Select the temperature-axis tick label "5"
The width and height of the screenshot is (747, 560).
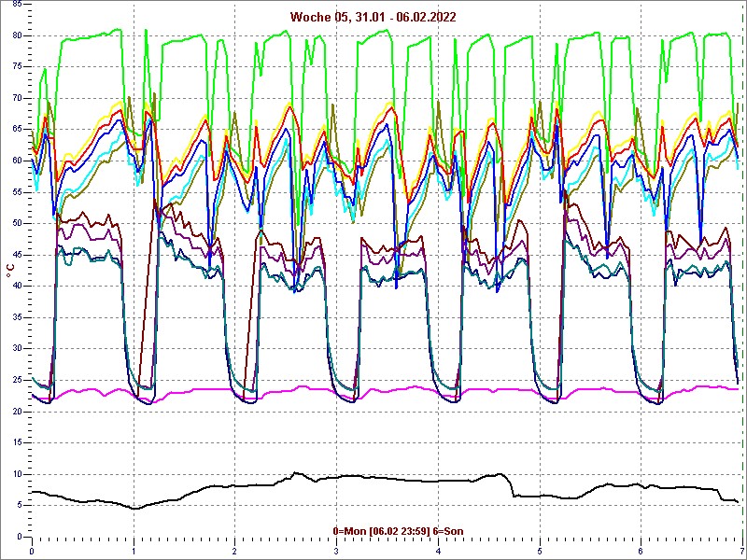(x=20, y=505)
